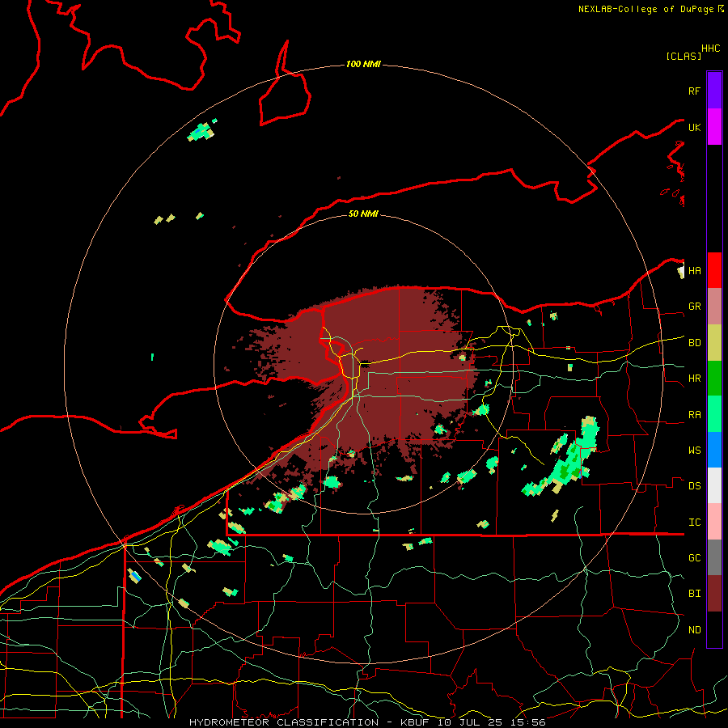Click the RA light green legend swatch

point(714,414)
